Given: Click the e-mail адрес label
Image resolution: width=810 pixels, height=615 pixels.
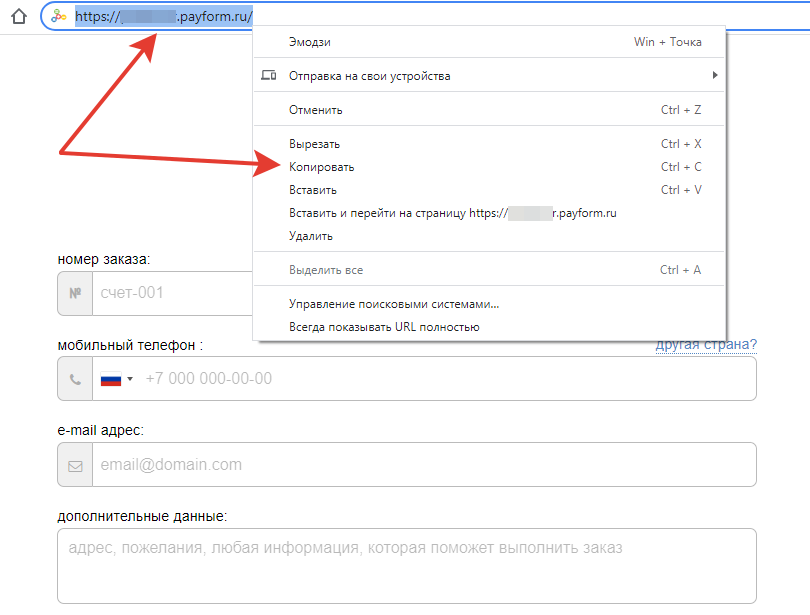Looking at the screenshot, I should [101, 430].
